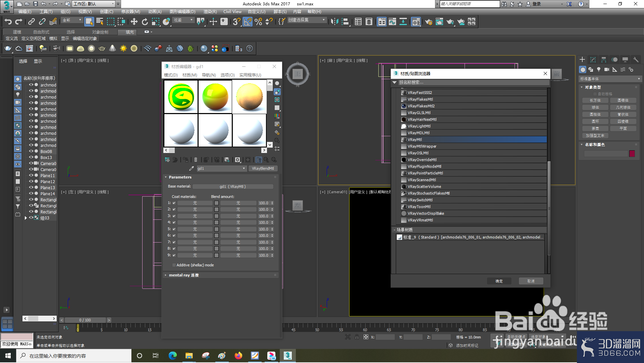Click the delete material trash icon
The image size is (644, 363).
point(196,160)
